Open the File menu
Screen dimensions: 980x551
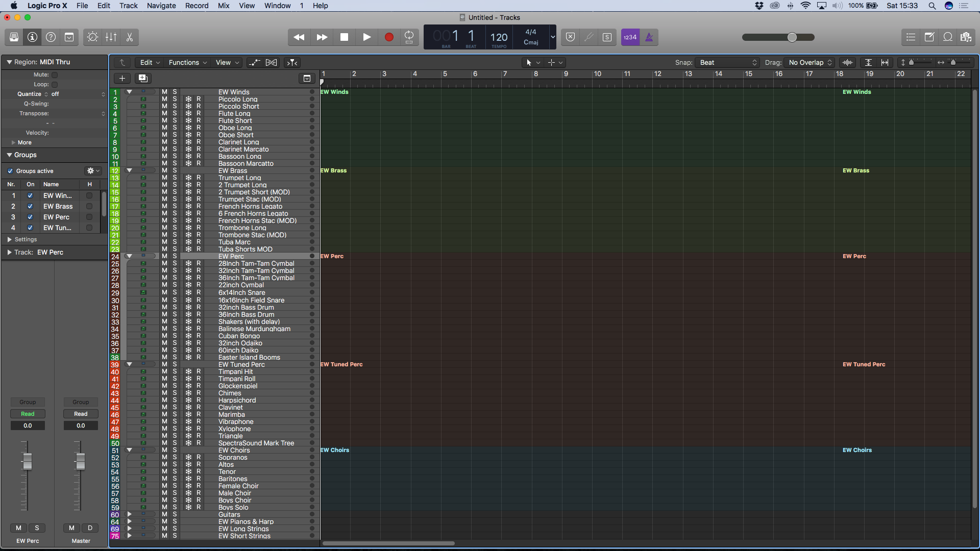(x=82, y=6)
